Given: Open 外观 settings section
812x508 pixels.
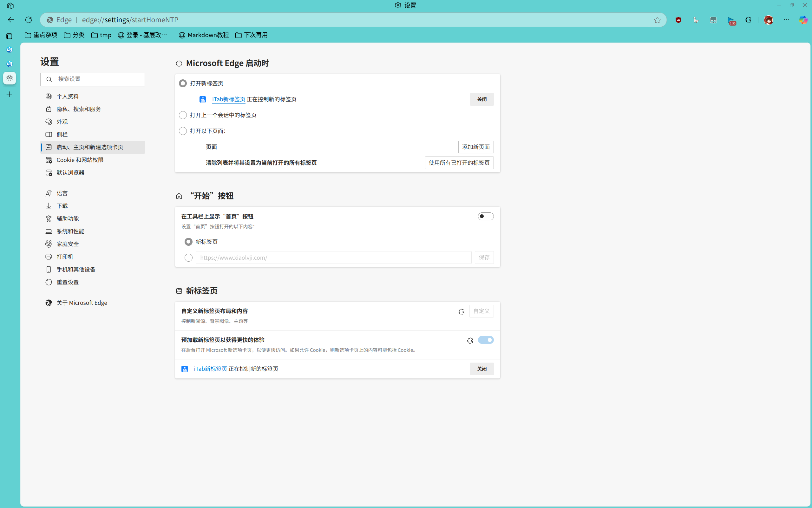Looking at the screenshot, I should [x=93, y=122].
